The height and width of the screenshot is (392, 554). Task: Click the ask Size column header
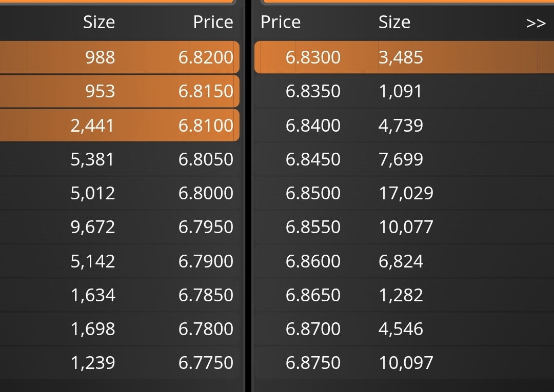pos(394,22)
